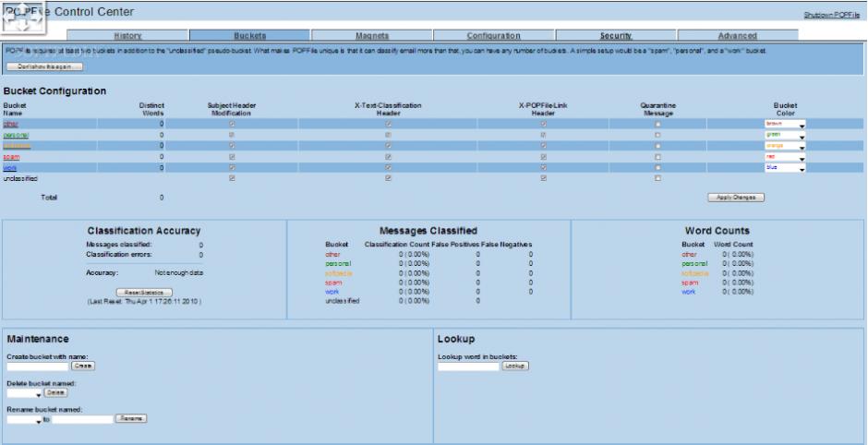Toggle X-POPFile-Link Header for 'spam' bucket
This screenshot has width=868, height=445.
tap(543, 157)
